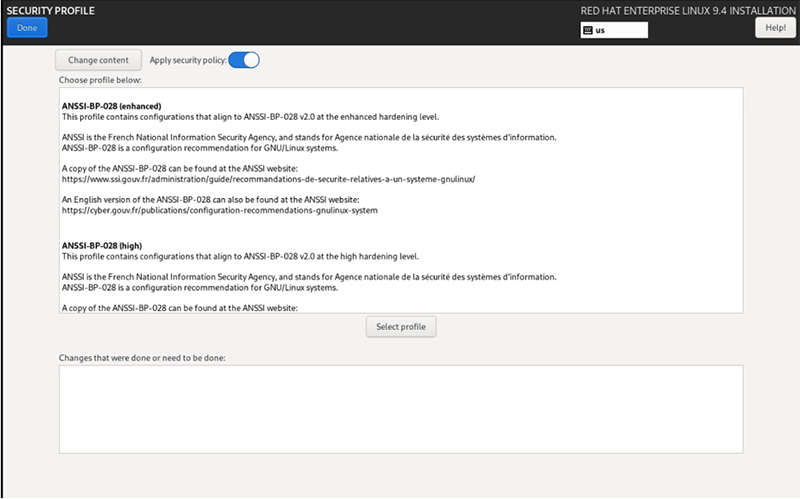The height and width of the screenshot is (499, 800).
Task: Click the enhanced hardening level description line
Action: pos(251,117)
